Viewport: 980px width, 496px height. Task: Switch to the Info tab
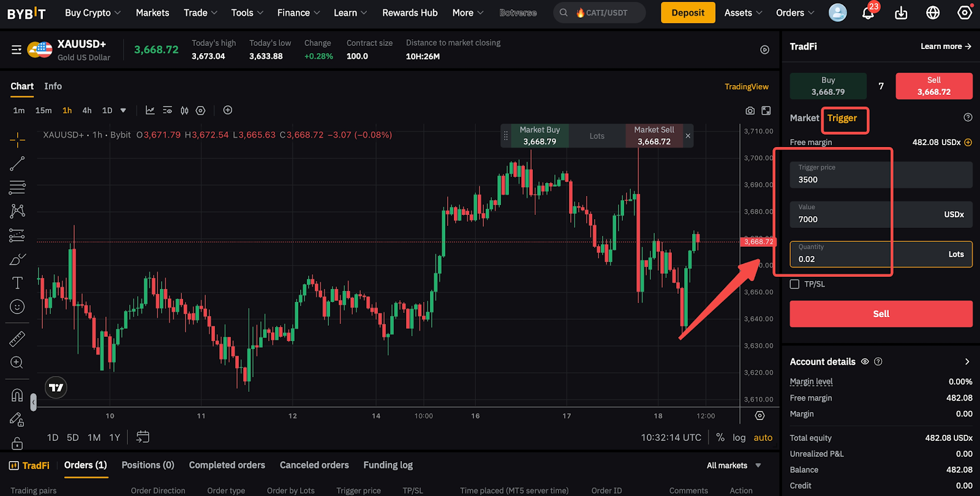click(53, 86)
